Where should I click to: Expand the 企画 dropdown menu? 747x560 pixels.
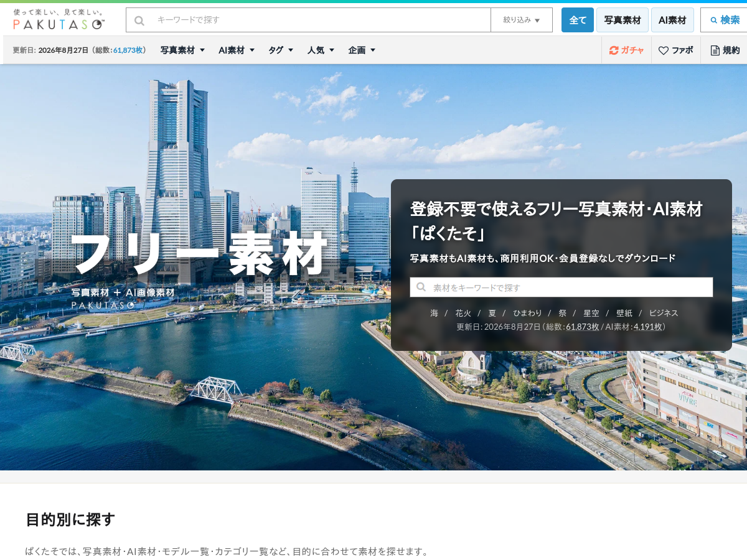[362, 50]
